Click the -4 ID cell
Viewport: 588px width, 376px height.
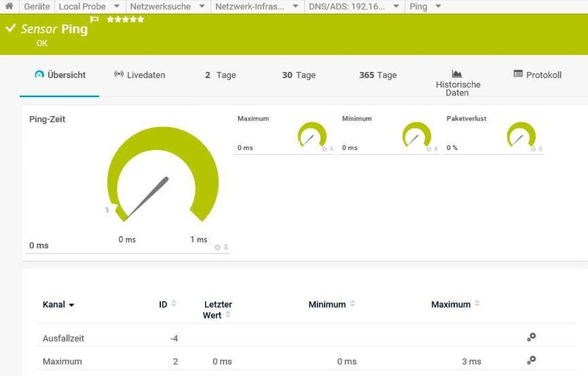(x=174, y=339)
